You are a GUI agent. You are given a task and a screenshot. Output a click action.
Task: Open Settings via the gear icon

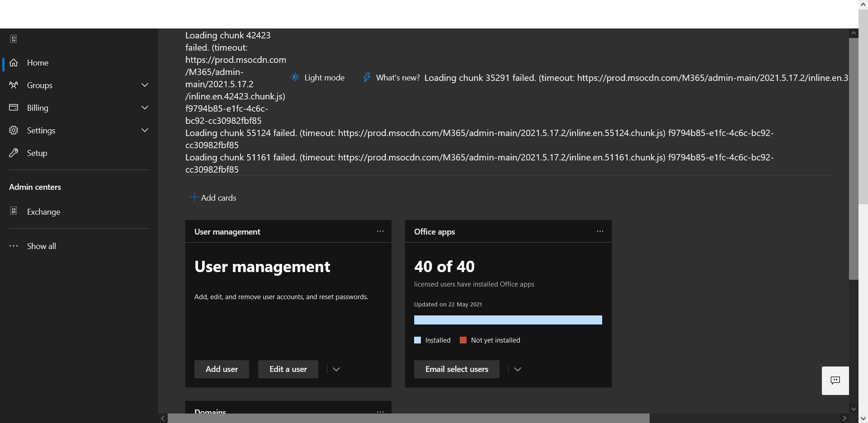coord(14,130)
